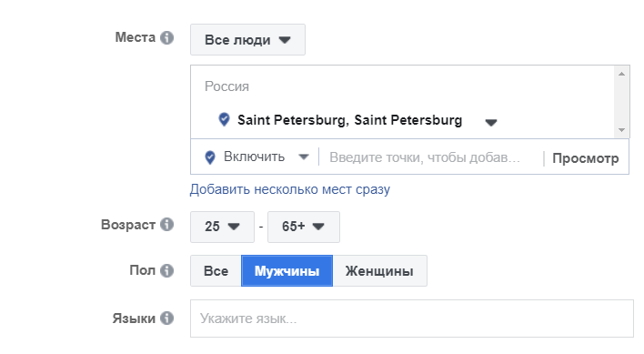Screen dimensions: 644x354
Task: Click the info icon next to Пол
Action: [166, 270]
